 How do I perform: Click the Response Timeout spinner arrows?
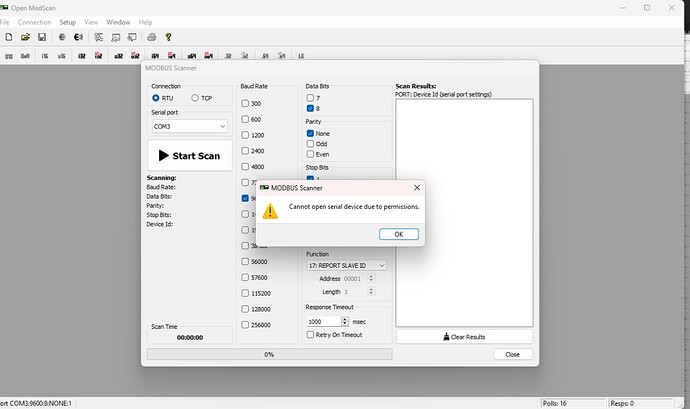tap(345, 321)
